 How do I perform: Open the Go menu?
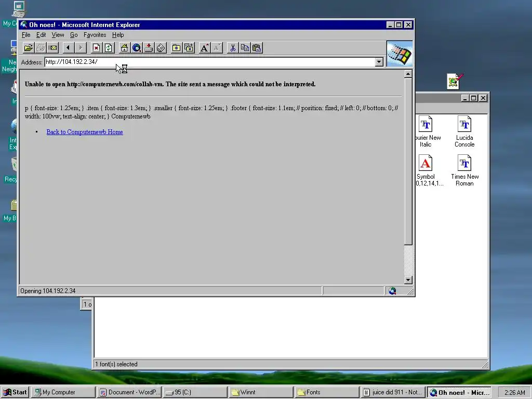pyautogui.click(x=74, y=35)
